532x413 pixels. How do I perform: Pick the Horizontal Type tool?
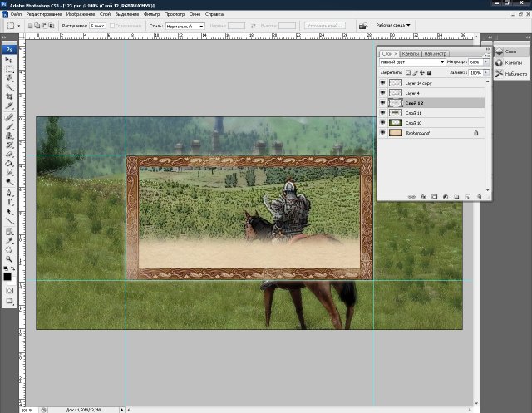pyautogui.click(x=10, y=200)
